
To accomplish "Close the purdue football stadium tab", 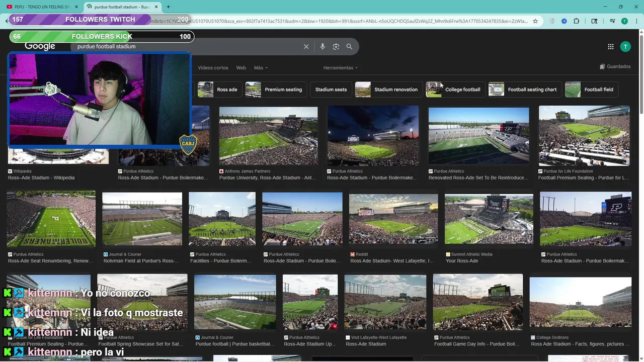I will click(x=156, y=7).
